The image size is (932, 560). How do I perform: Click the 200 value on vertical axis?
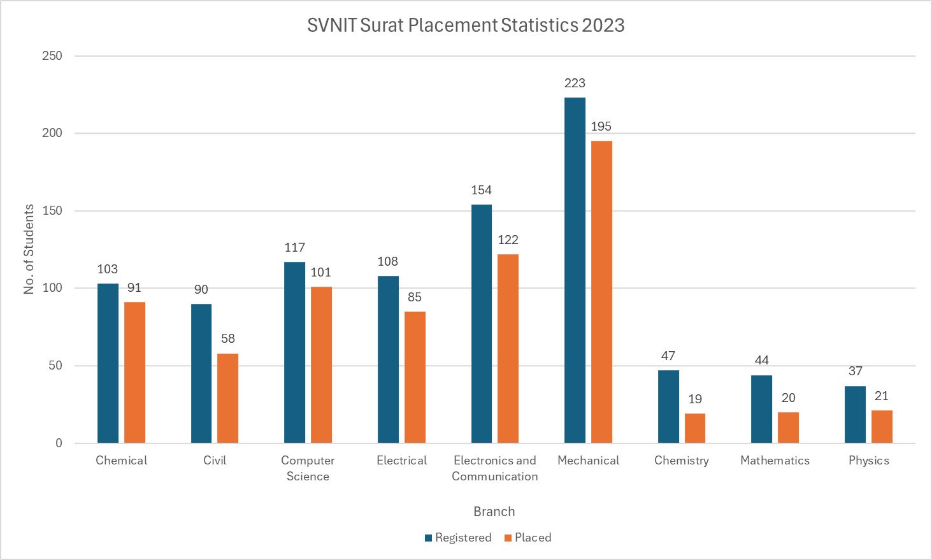[x=52, y=133]
